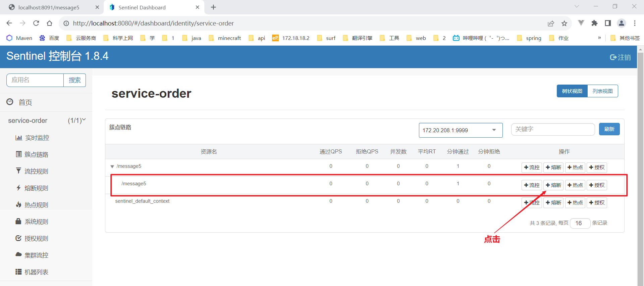Add 热点 rule for top /message5 row
Image resolution: width=644 pixels, height=286 pixels.
(575, 168)
